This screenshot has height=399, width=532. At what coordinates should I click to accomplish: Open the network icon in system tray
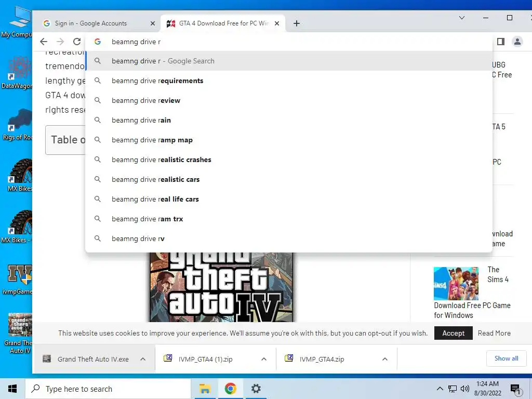coord(453,389)
